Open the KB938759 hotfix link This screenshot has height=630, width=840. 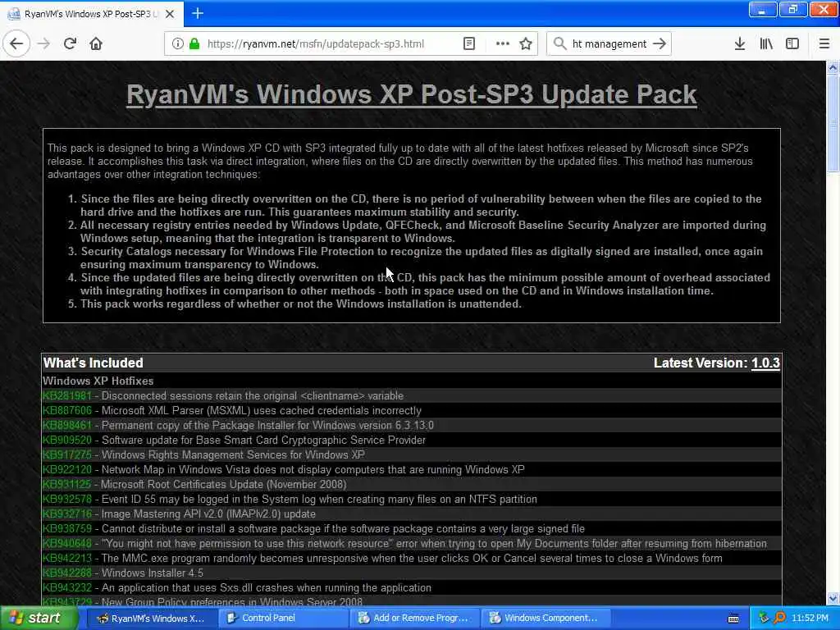(67, 529)
